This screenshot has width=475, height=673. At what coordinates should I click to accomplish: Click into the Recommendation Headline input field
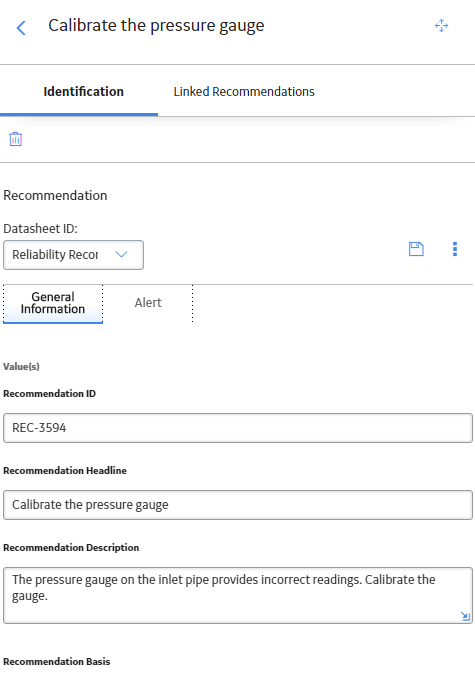[238, 505]
